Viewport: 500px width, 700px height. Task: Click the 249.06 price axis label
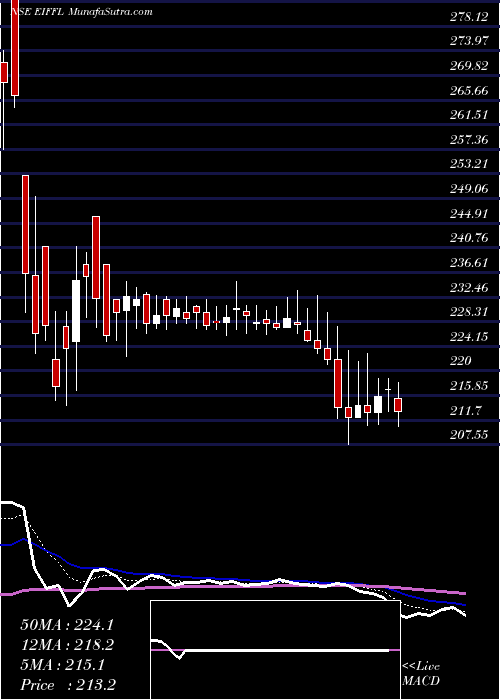(x=469, y=189)
